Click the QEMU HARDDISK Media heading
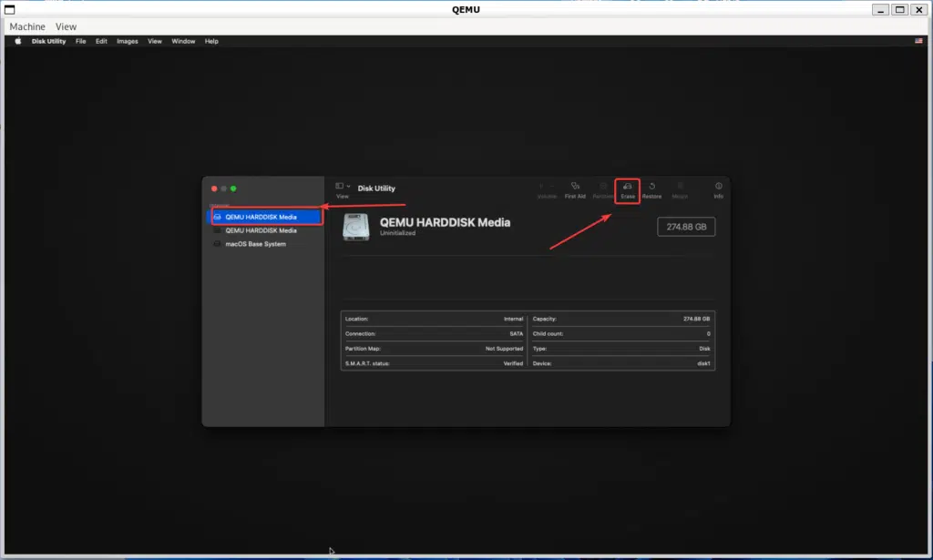Viewport: 933px width, 560px height. click(x=445, y=222)
